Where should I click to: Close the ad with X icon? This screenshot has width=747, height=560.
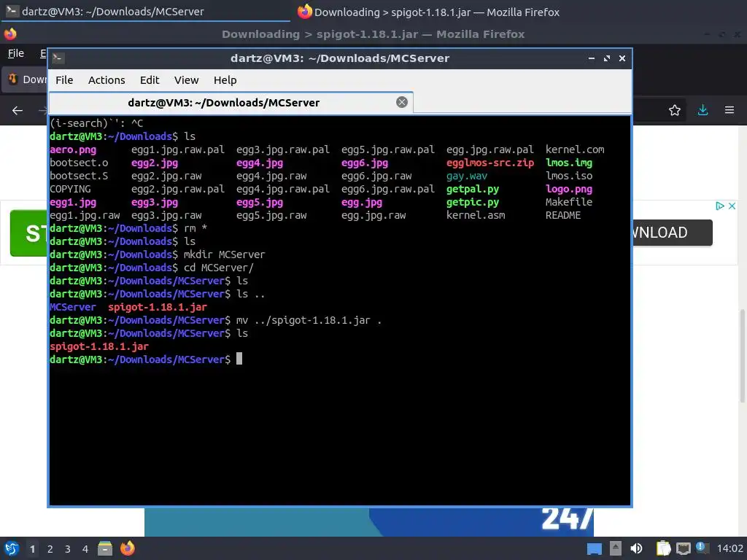click(732, 206)
